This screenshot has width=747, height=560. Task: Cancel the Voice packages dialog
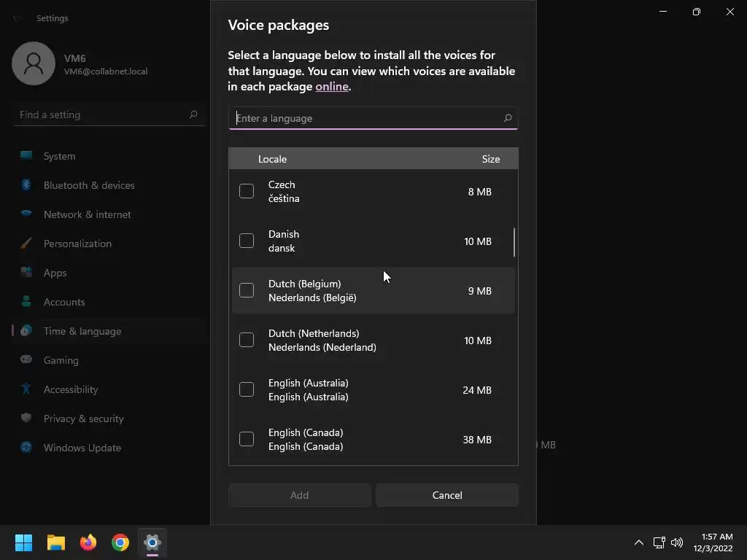coord(447,495)
